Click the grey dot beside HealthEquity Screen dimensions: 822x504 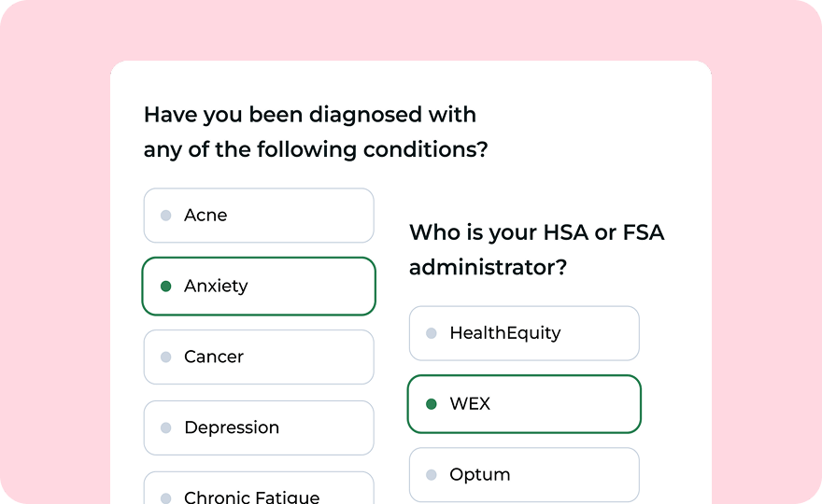click(x=432, y=333)
